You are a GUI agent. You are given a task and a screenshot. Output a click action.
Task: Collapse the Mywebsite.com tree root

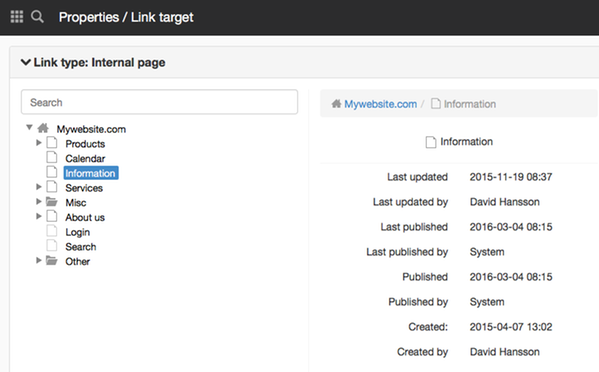(29, 127)
